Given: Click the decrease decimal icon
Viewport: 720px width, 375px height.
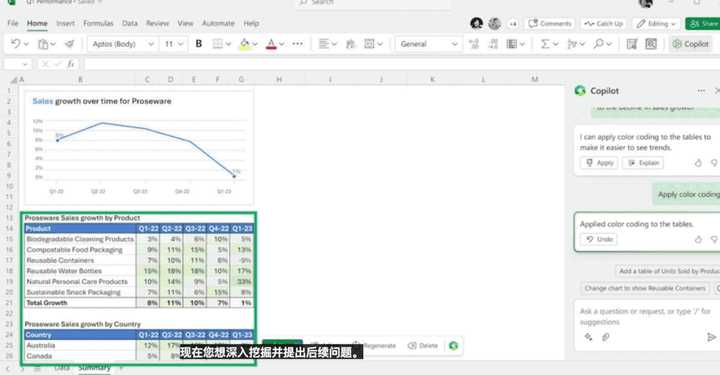Looking at the screenshot, I should coord(493,44).
